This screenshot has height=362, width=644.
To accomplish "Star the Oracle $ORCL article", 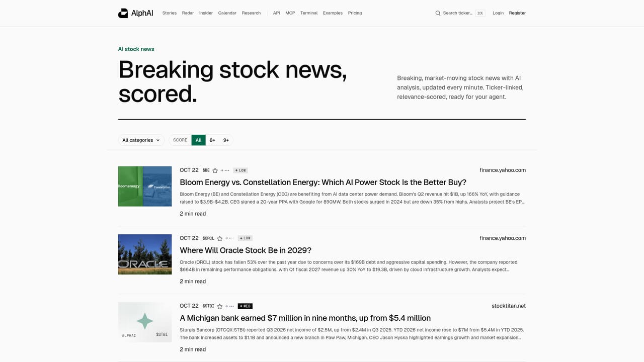I will 219,238.
